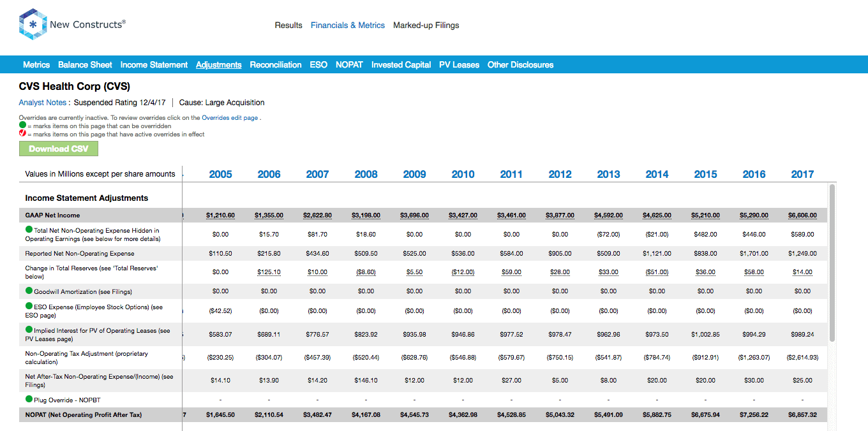Select the 2013 column header

609,174
